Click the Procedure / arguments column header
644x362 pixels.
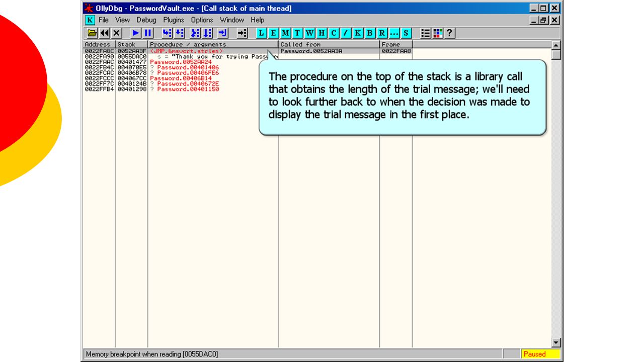213,44
